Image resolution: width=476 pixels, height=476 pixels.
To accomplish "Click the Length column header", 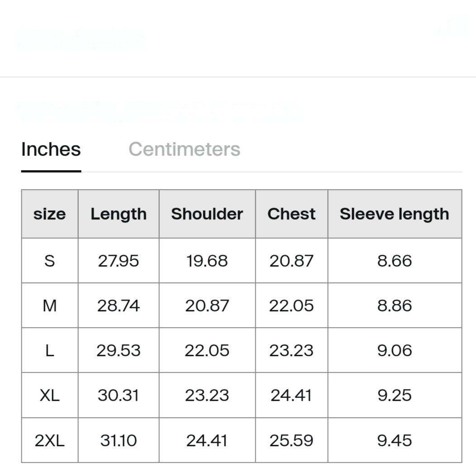I will pyautogui.click(x=119, y=214).
